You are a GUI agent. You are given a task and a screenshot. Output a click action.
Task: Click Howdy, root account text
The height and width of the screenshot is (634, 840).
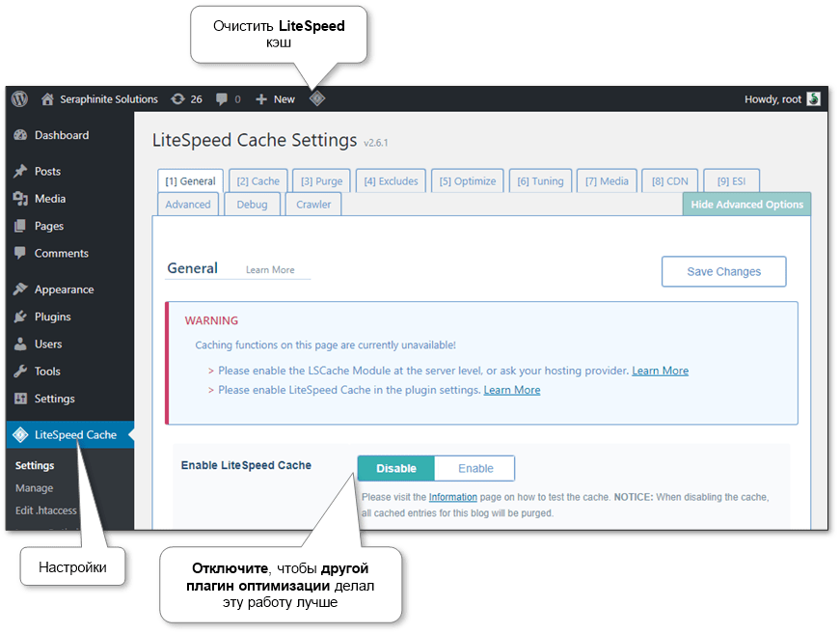pyautogui.click(x=772, y=99)
